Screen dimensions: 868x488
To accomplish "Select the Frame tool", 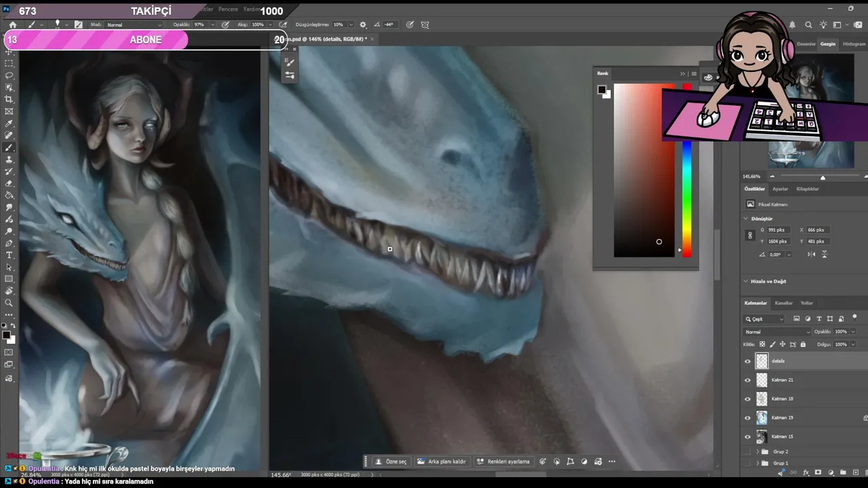I will coord(9,112).
